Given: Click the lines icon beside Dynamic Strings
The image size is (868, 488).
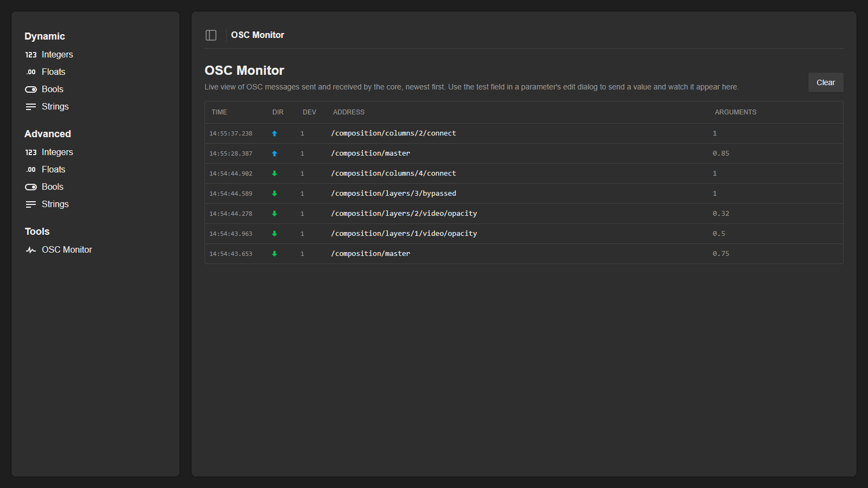Looking at the screenshot, I should 31,107.
